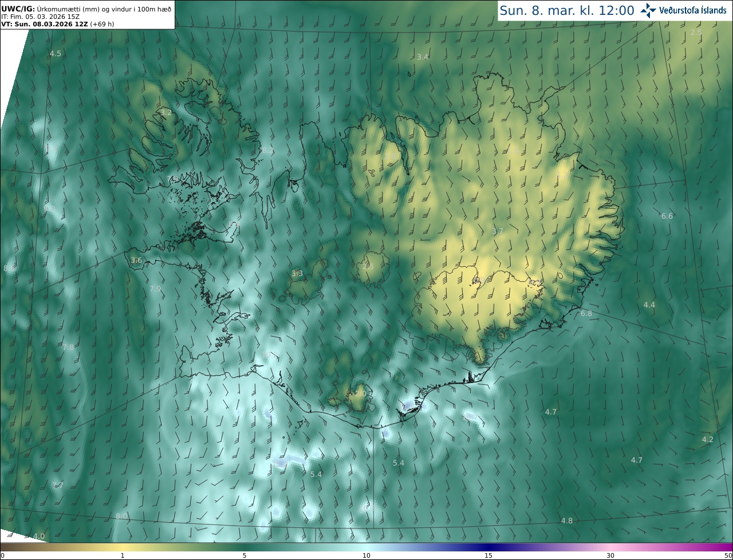Click the '5' tick label on the scale
Screen dimensions: 733x560
pyautogui.click(x=245, y=555)
